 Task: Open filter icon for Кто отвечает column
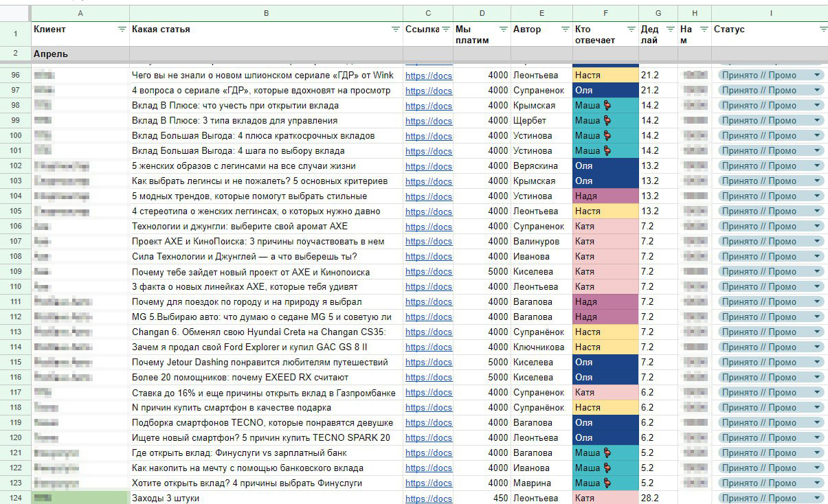pos(631,30)
